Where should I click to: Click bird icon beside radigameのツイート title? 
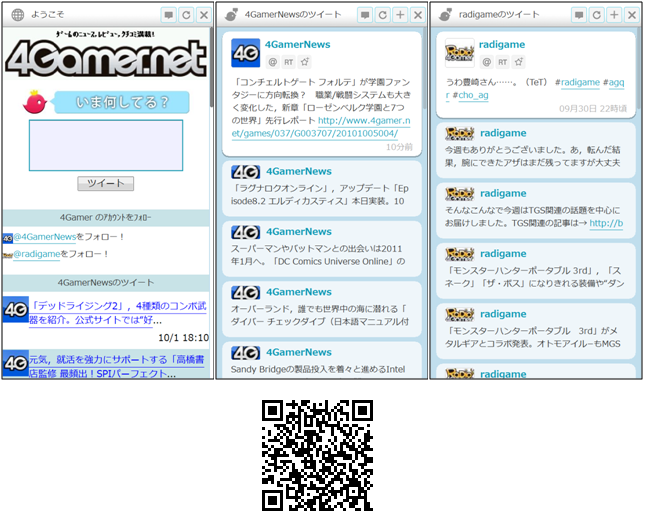coord(445,15)
